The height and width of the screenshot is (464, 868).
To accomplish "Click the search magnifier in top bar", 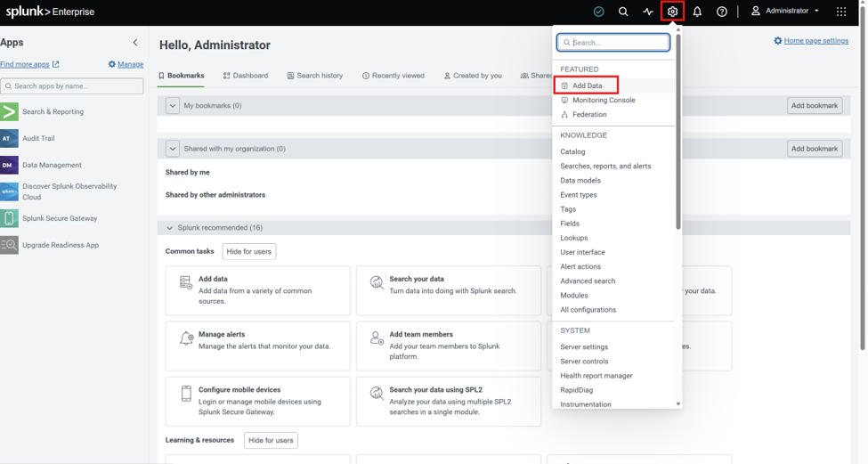I will pos(623,12).
